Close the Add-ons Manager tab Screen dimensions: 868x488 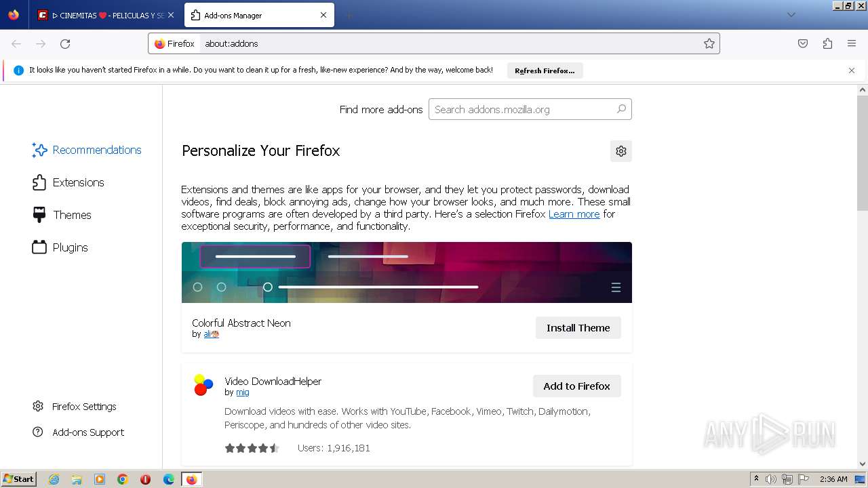323,15
